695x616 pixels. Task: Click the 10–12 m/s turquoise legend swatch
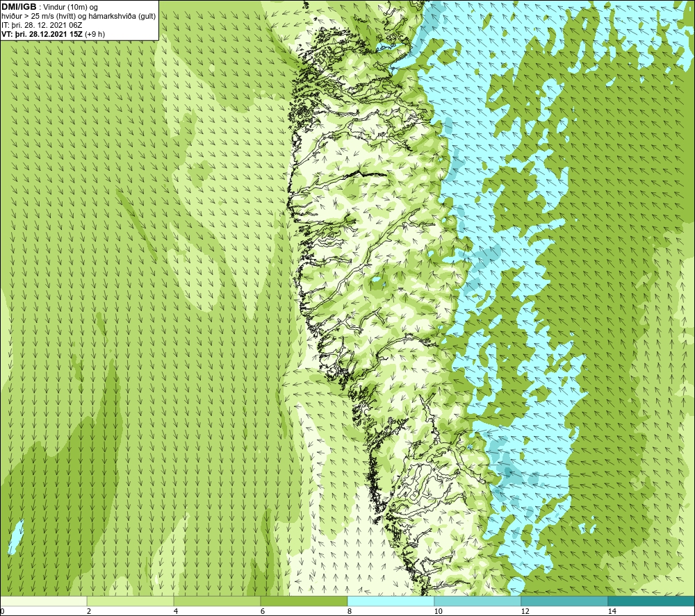478,601
